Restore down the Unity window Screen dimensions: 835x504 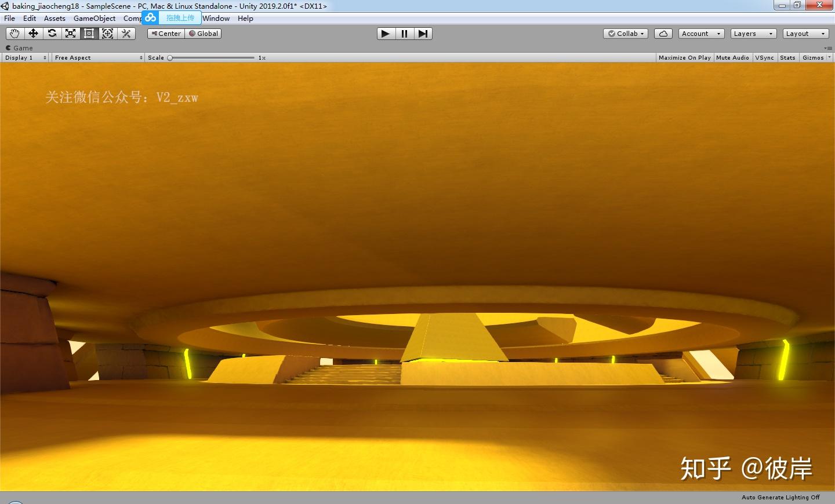[798, 5]
